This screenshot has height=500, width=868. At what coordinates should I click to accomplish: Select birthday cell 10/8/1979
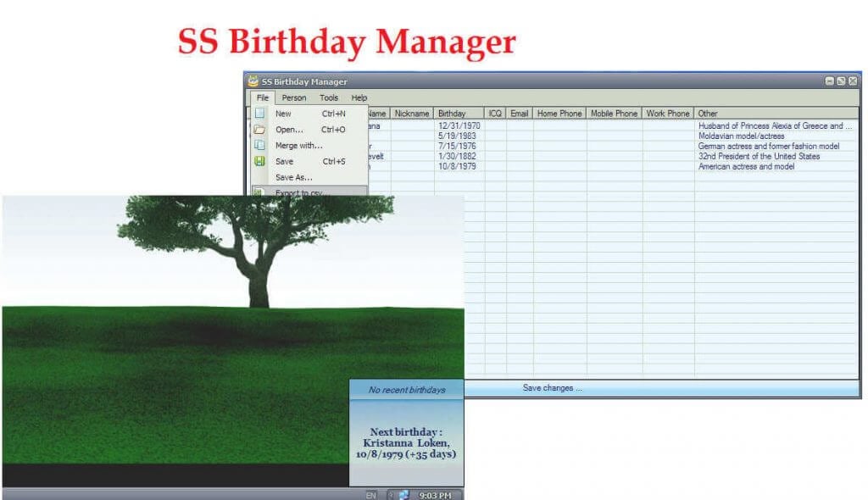(459, 166)
